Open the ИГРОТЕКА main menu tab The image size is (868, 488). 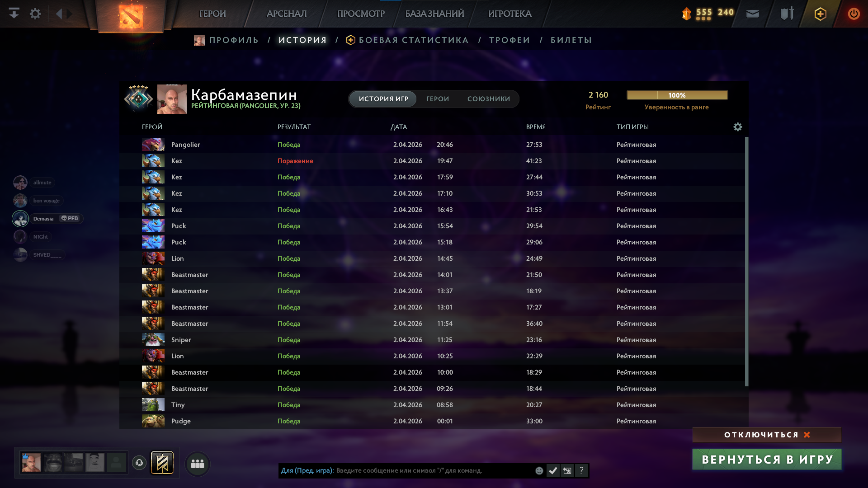pos(509,14)
